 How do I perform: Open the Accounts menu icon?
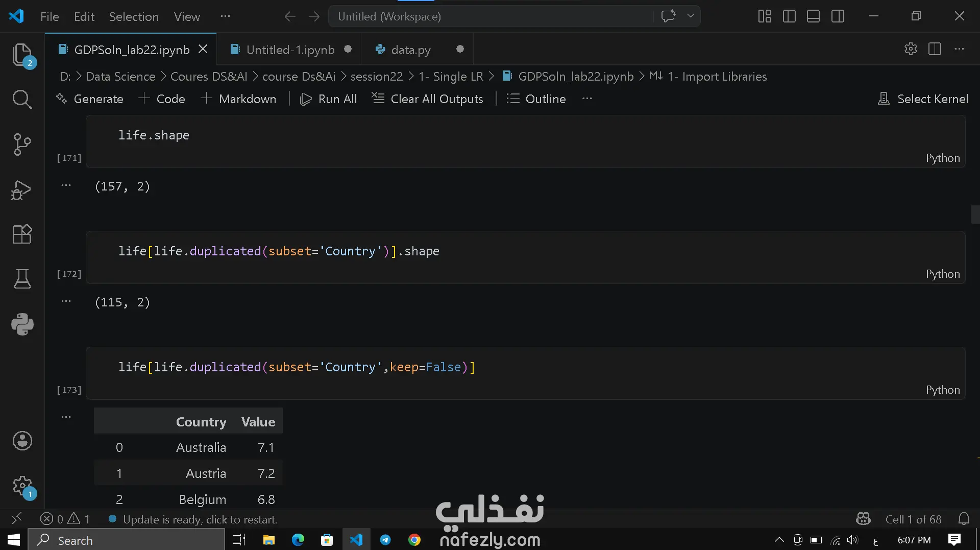point(22,441)
